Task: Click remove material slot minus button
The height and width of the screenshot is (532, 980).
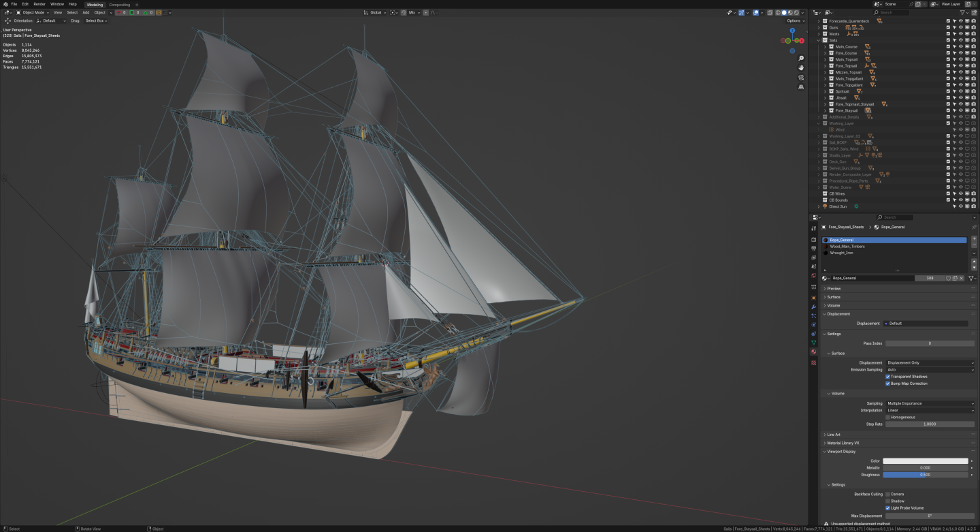Action: [x=974, y=245]
